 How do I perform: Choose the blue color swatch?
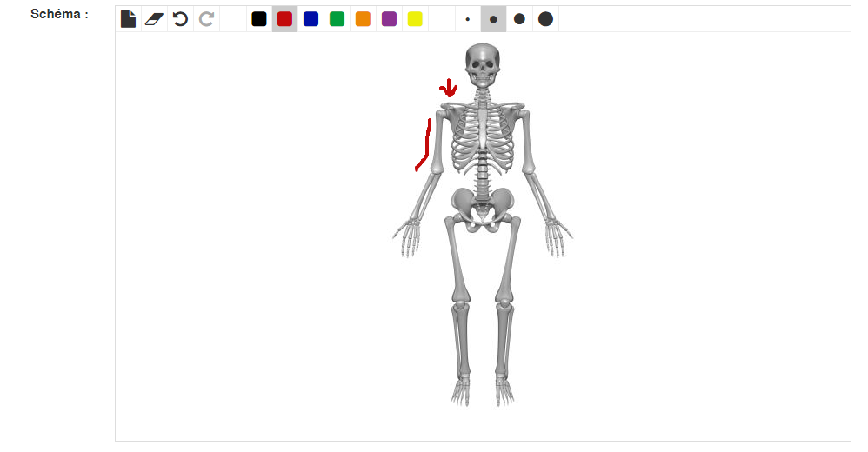311,19
